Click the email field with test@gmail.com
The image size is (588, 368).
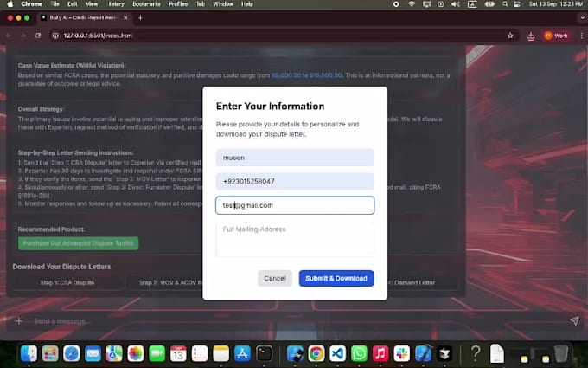[x=295, y=205]
